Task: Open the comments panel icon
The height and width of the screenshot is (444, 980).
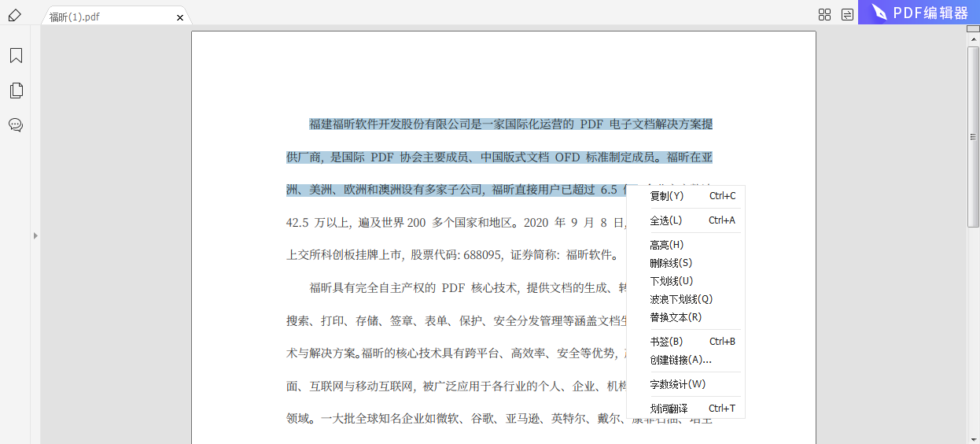Action: pos(16,125)
